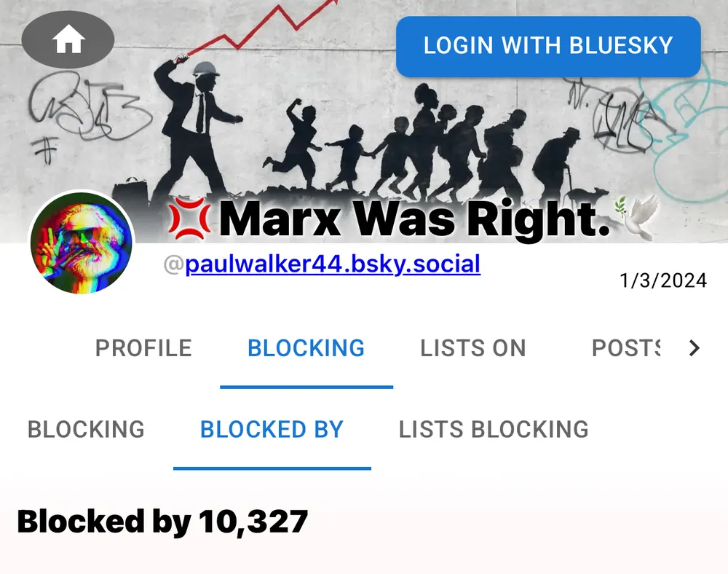Open the Posts tab
The image size is (728, 574).
click(x=626, y=348)
